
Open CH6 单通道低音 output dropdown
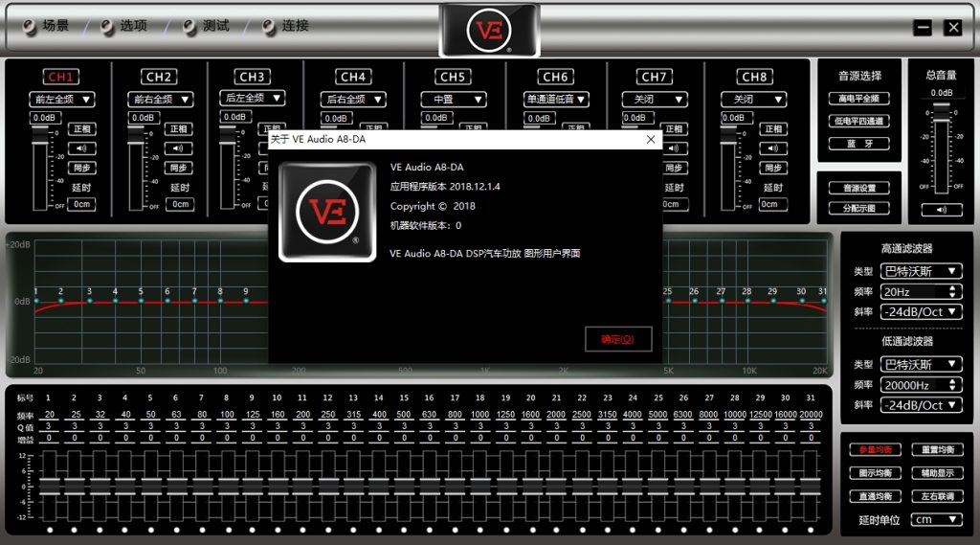[556, 99]
